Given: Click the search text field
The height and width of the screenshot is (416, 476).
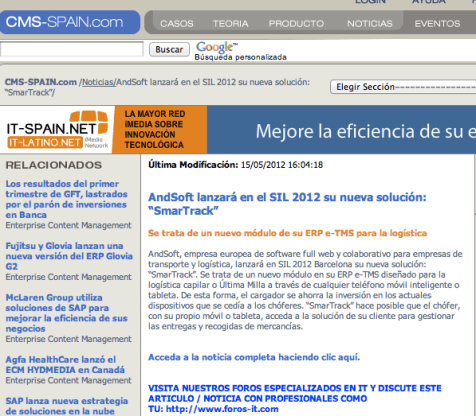Looking at the screenshot, I should pyautogui.click(x=72, y=49).
